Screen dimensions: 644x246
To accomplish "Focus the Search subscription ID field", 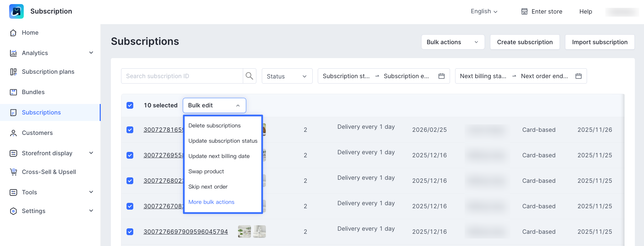I will point(182,76).
